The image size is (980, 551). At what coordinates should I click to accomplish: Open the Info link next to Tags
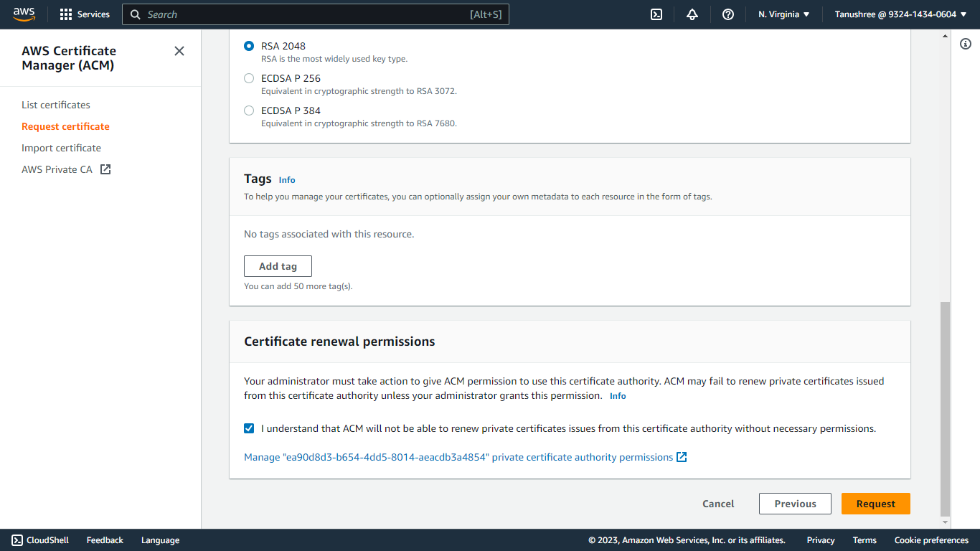(x=287, y=180)
